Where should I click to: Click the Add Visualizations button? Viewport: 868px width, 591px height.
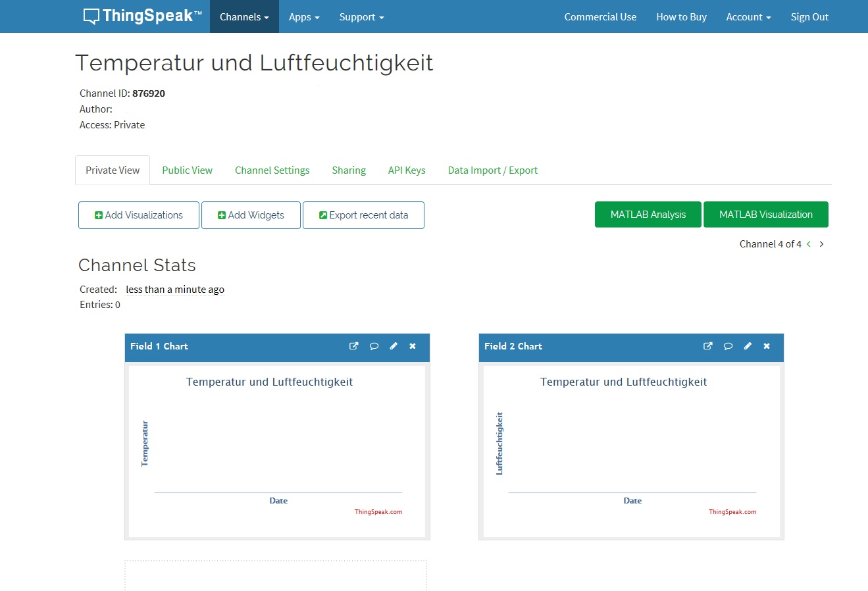coord(139,215)
